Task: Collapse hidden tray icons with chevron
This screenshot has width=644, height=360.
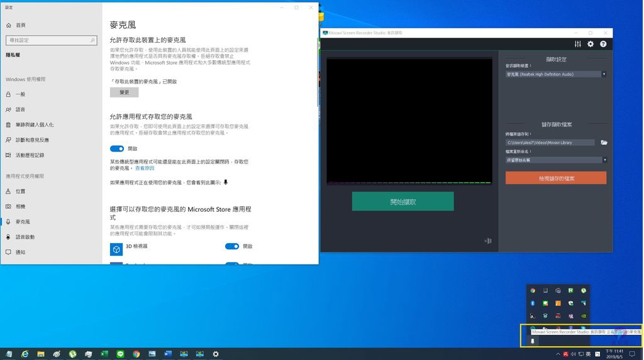Action: point(558,354)
